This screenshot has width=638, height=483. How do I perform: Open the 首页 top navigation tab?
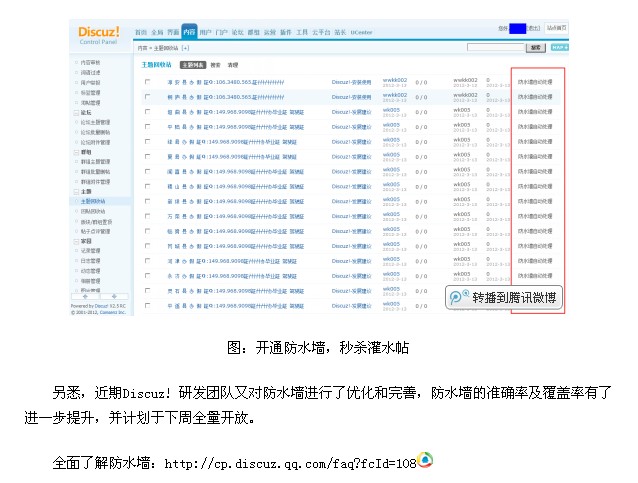click(x=141, y=32)
